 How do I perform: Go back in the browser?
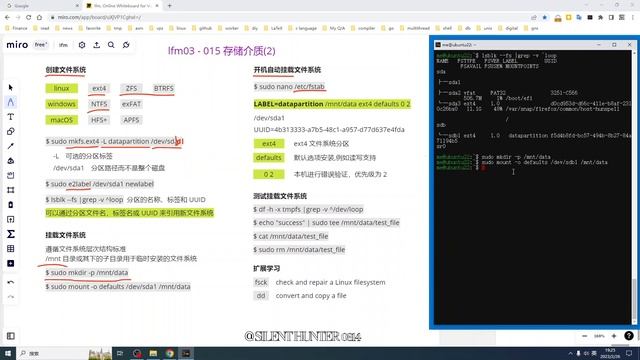tap(7, 17)
